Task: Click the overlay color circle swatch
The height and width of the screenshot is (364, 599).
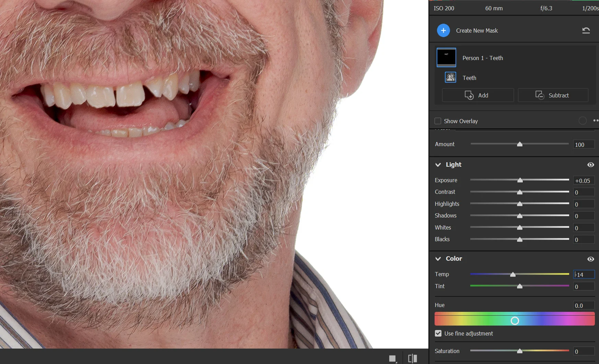Action: tap(583, 121)
